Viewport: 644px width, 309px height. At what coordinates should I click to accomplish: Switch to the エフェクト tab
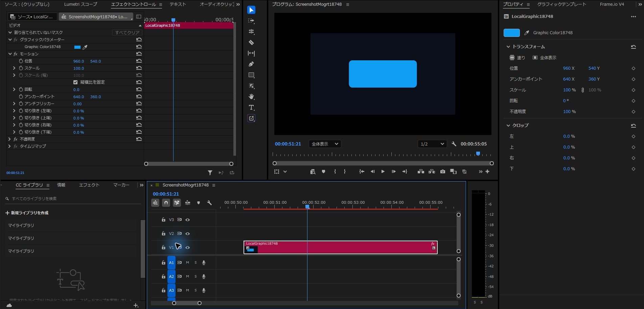pyautogui.click(x=89, y=185)
